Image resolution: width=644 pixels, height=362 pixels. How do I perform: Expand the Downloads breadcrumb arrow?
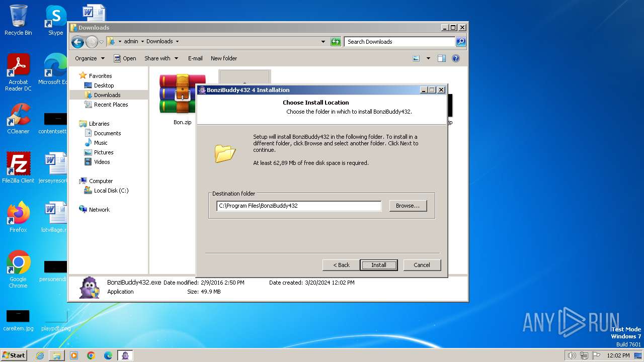point(177,42)
